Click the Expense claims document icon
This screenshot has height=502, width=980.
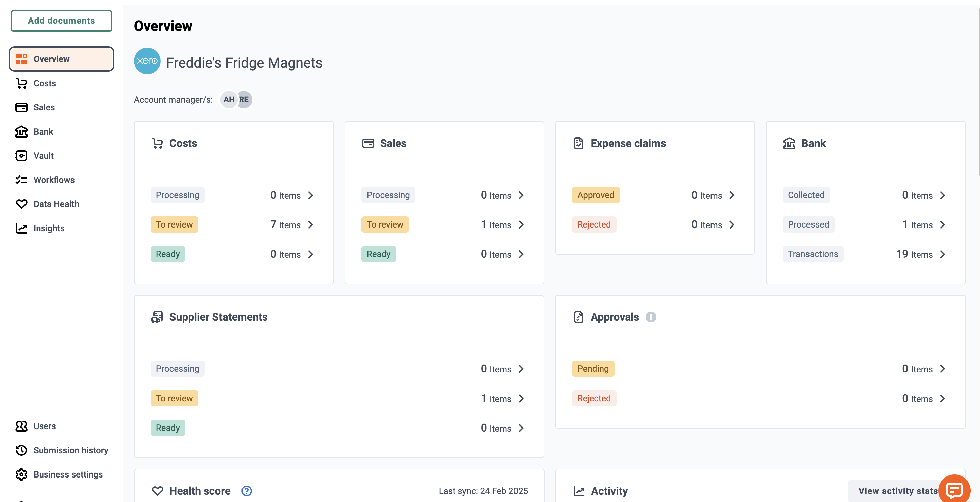578,143
